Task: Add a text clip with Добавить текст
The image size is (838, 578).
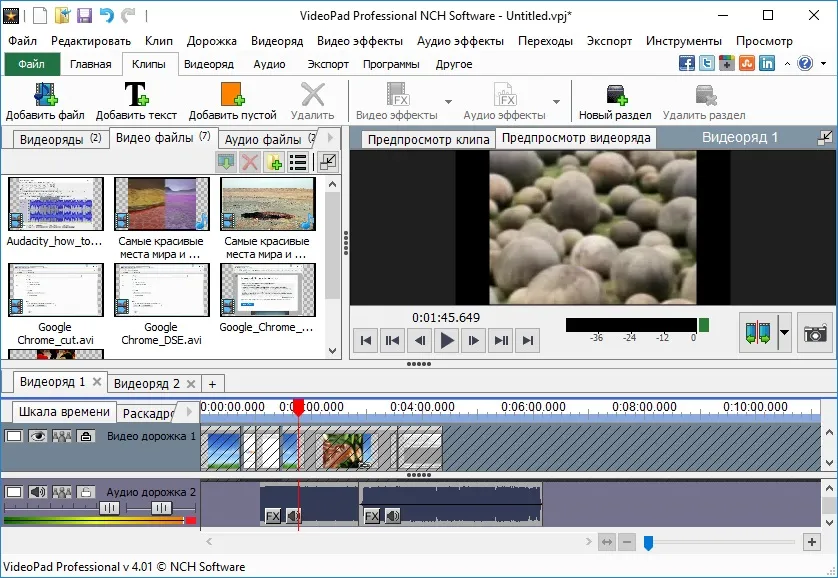Action: [x=136, y=95]
